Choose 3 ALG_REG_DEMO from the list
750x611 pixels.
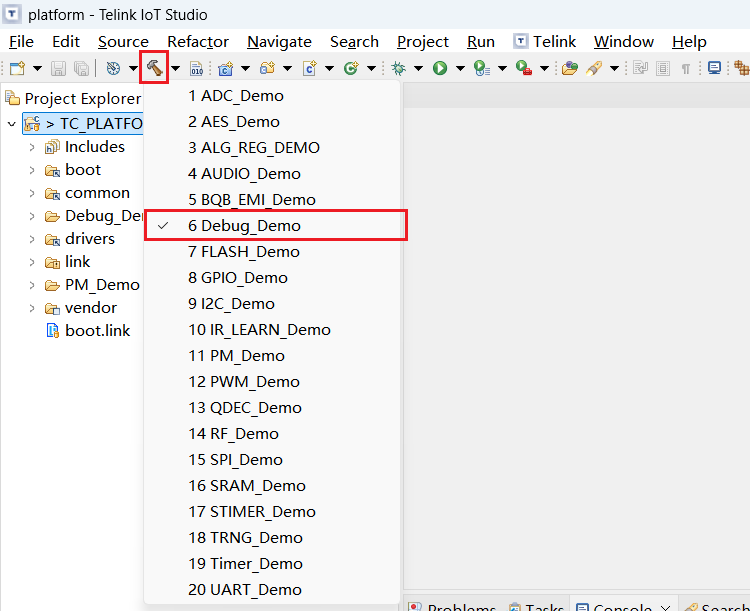[272, 147]
